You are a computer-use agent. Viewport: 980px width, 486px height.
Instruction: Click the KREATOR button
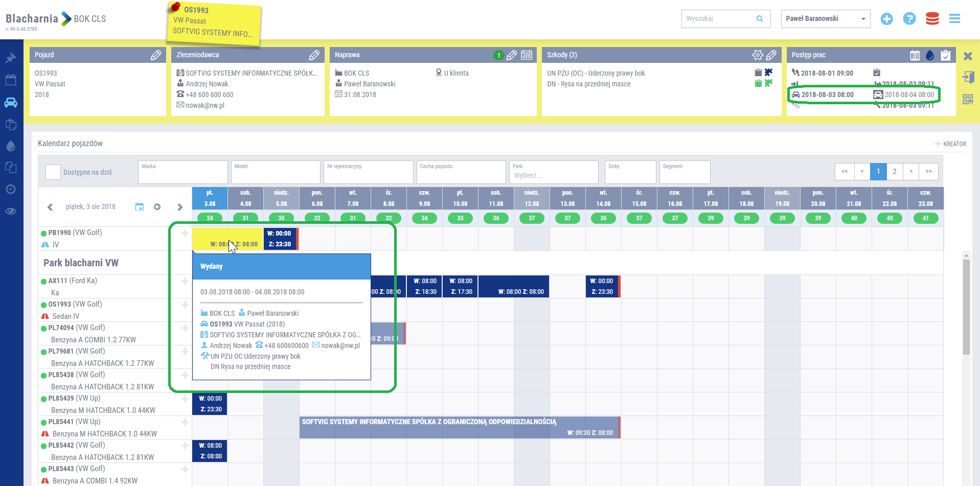(x=951, y=144)
